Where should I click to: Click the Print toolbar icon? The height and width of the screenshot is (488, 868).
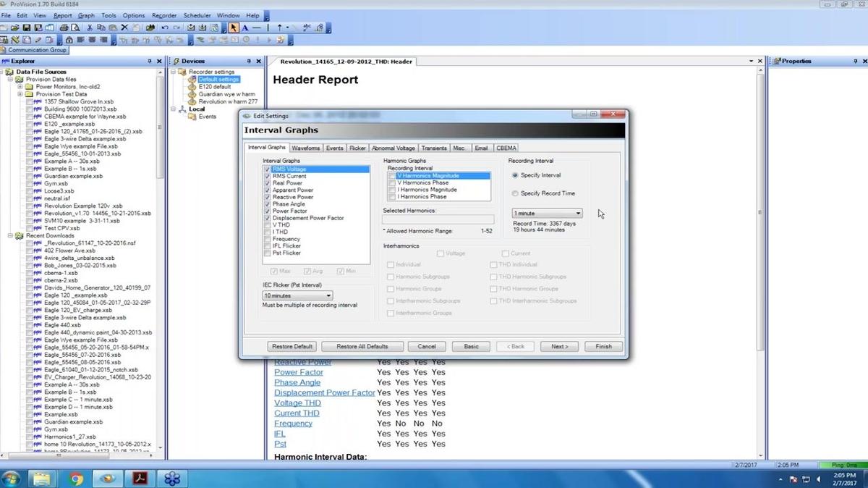[64, 28]
